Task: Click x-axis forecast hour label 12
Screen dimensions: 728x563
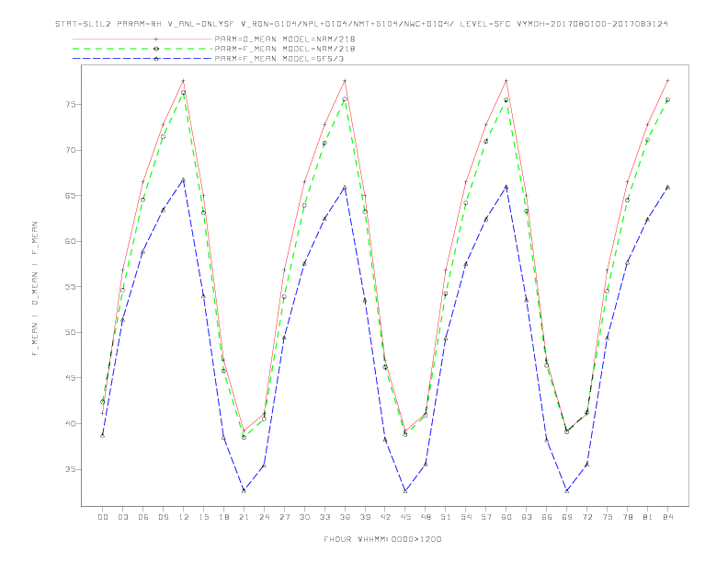Action: (184, 517)
